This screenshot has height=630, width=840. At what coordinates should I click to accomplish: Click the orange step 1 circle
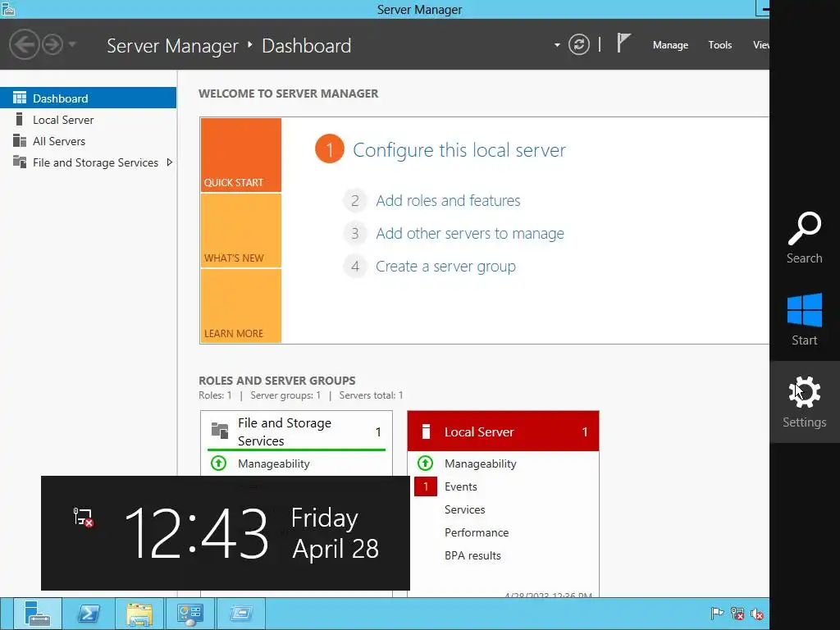(330, 149)
